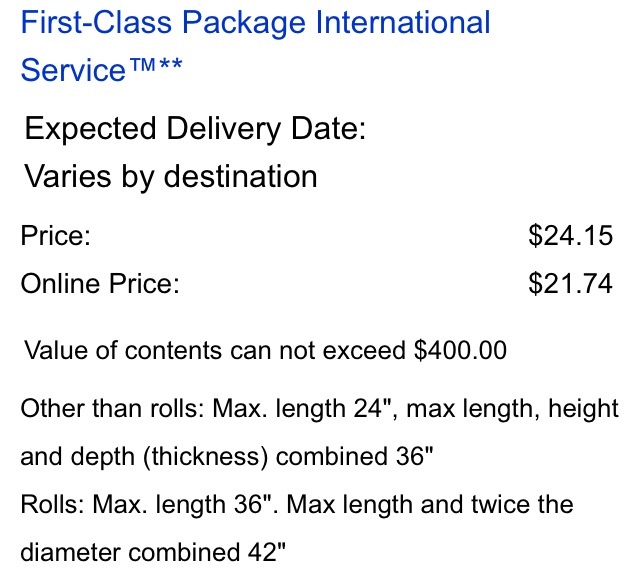Select the $400.00 amount in the notice
Image resolution: width=639 pixels, height=575 pixels.
tap(460, 350)
